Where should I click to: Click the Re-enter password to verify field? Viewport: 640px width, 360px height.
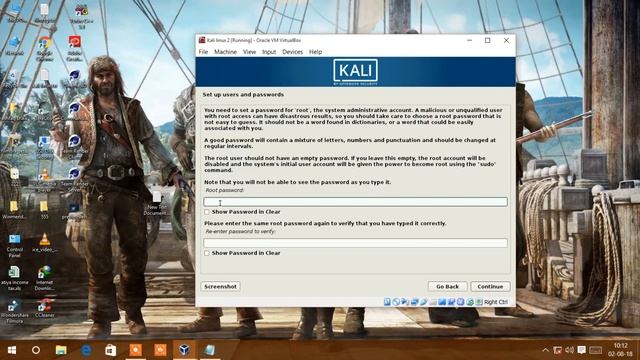pos(355,243)
